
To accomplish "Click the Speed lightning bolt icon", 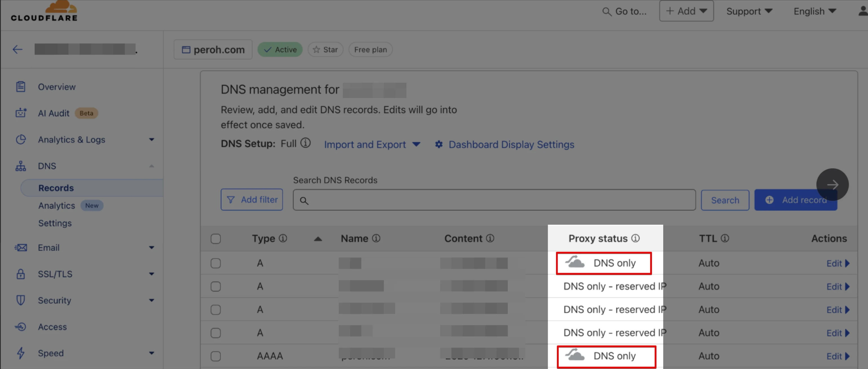I will coord(21,353).
